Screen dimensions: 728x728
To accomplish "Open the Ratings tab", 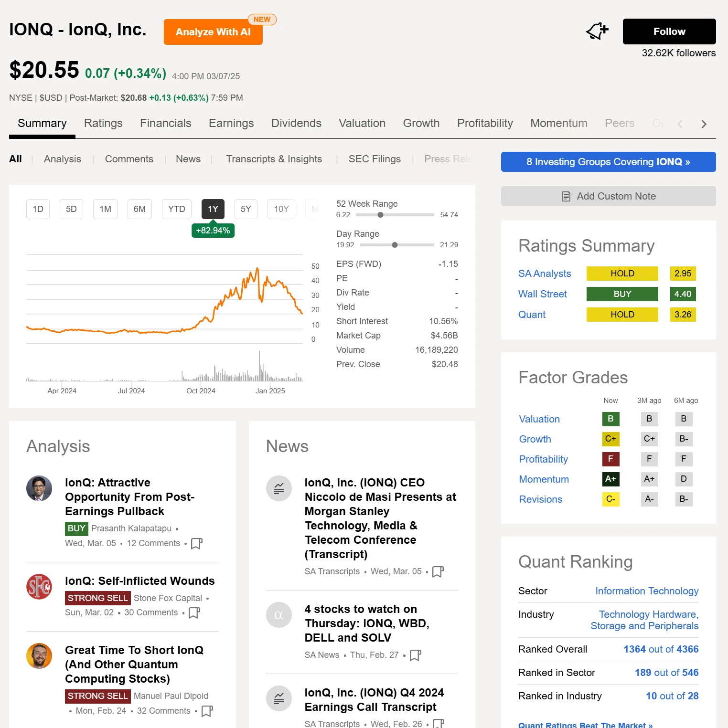I will pyautogui.click(x=103, y=123).
